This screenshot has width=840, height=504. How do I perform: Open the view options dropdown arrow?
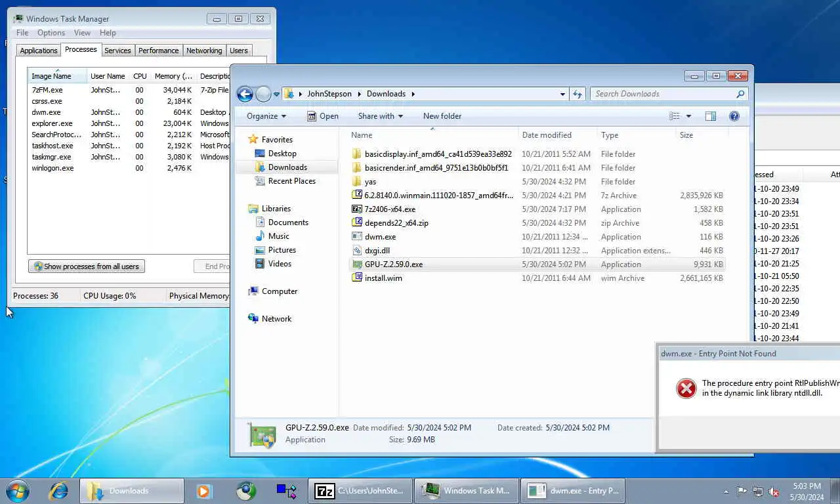click(x=688, y=116)
